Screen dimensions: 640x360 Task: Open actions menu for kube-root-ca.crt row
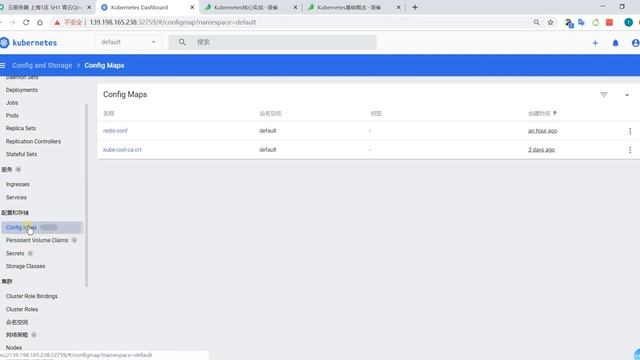pos(630,150)
